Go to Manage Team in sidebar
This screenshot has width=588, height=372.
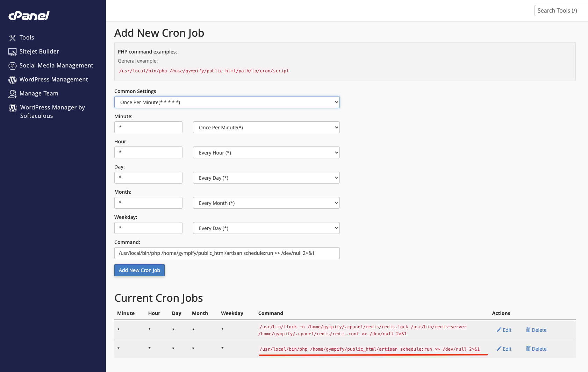pyautogui.click(x=39, y=94)
